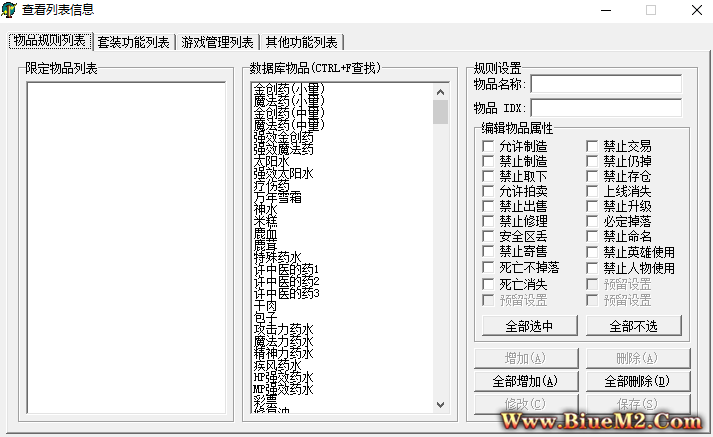Viewport: 713px width, 437px height.
Task: Select 强效金创药 in the list
Action: (283, 137)
